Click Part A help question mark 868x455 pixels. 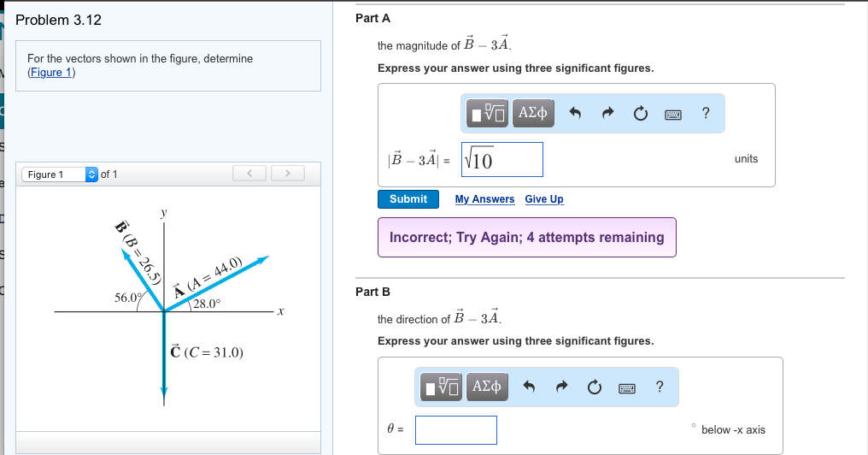(x=706, y=113)
